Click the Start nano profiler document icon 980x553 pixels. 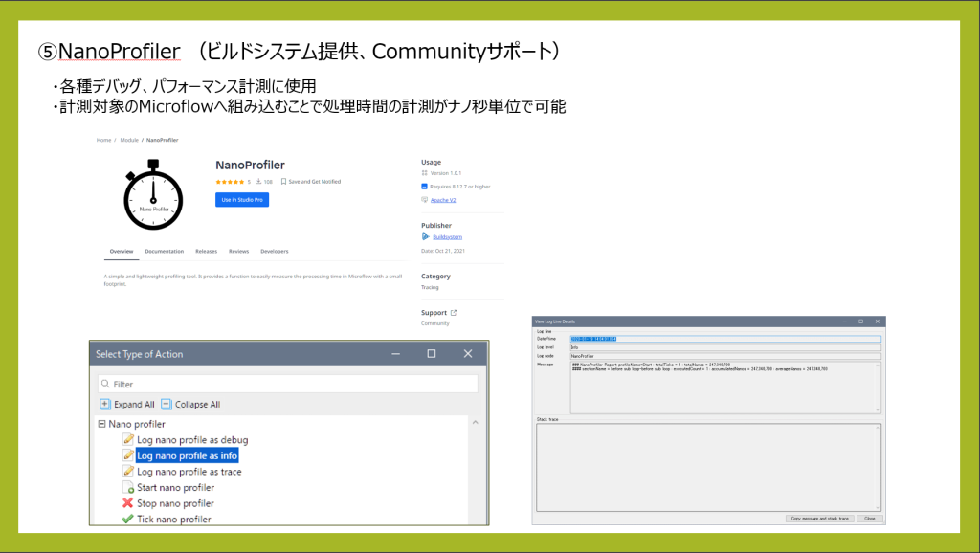[128, 488]
